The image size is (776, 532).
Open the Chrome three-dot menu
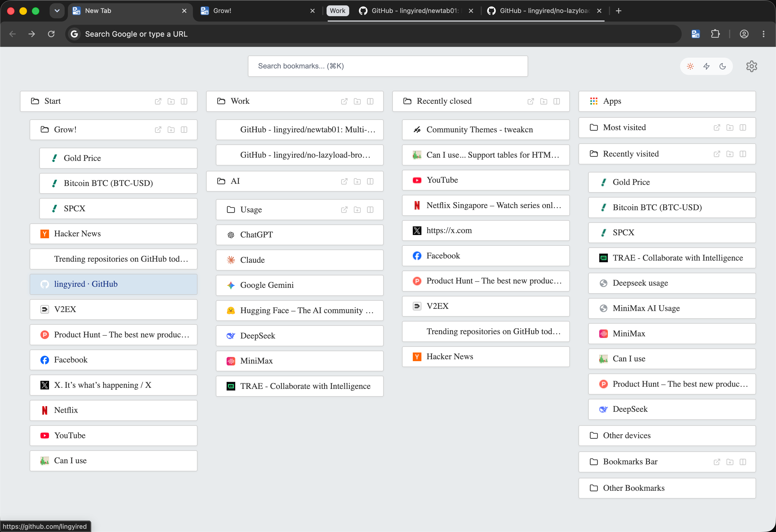[763, 34]
